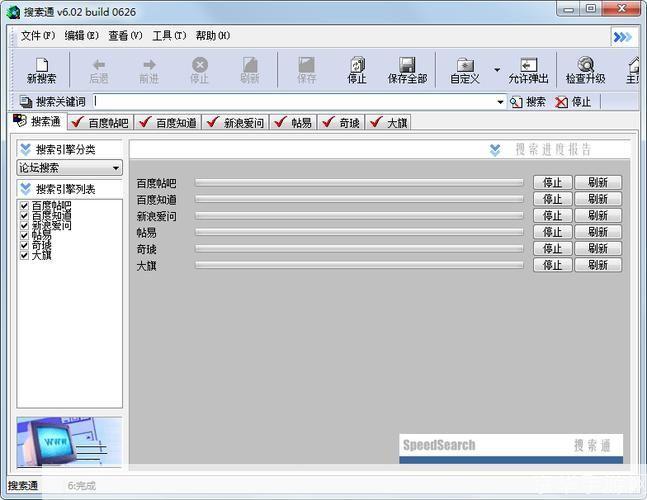647x500 pixels.
Task: Click the SpeedSearch 搜索通 banner
Action: 511,448
